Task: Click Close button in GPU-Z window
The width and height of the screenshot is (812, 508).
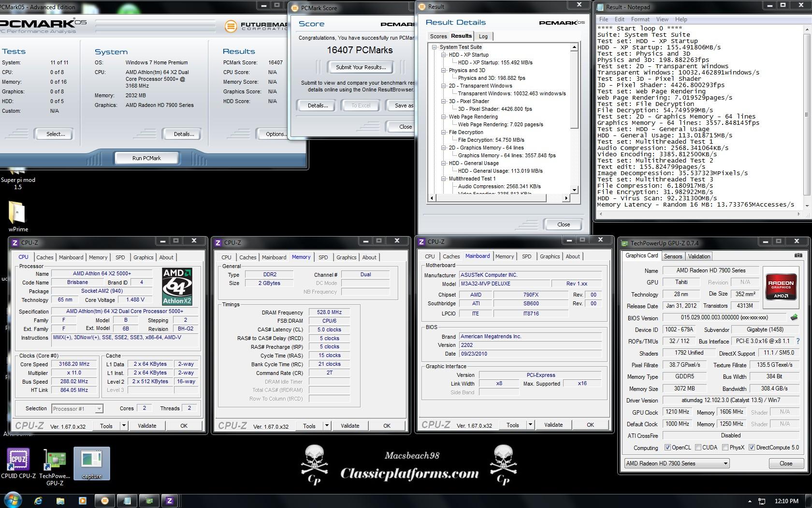Action: 786,463
